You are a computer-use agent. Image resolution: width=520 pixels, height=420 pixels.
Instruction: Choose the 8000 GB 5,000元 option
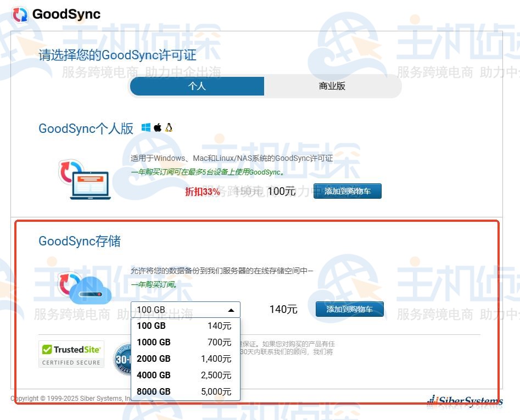pyautogui.click(x=186, y=391)
